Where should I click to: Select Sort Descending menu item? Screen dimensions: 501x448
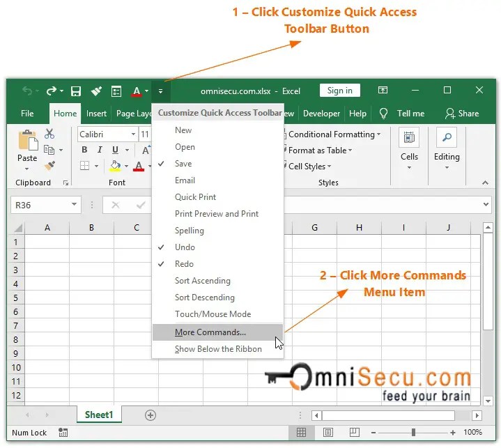(x=217, y=298)
